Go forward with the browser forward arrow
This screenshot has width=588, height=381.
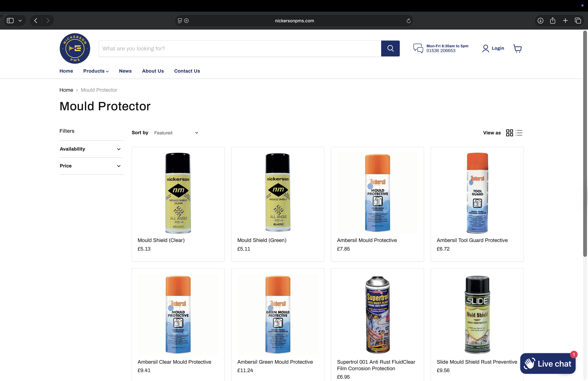pos(48,20)
